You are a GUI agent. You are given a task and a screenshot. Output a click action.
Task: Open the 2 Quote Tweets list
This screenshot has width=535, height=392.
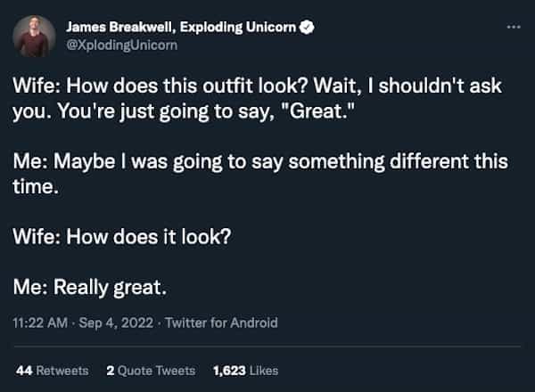click(151, 370)
